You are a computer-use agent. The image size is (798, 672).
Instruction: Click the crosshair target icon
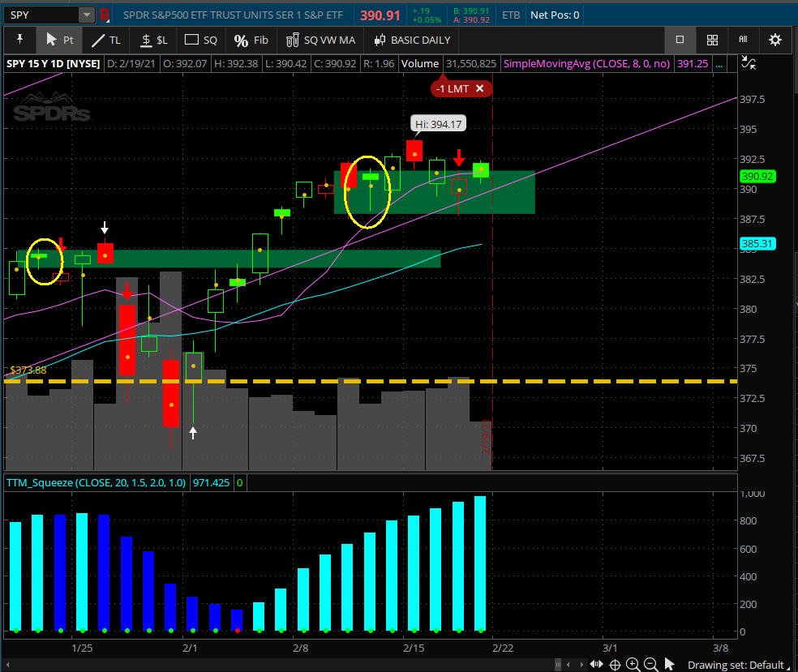pos(615,665)
